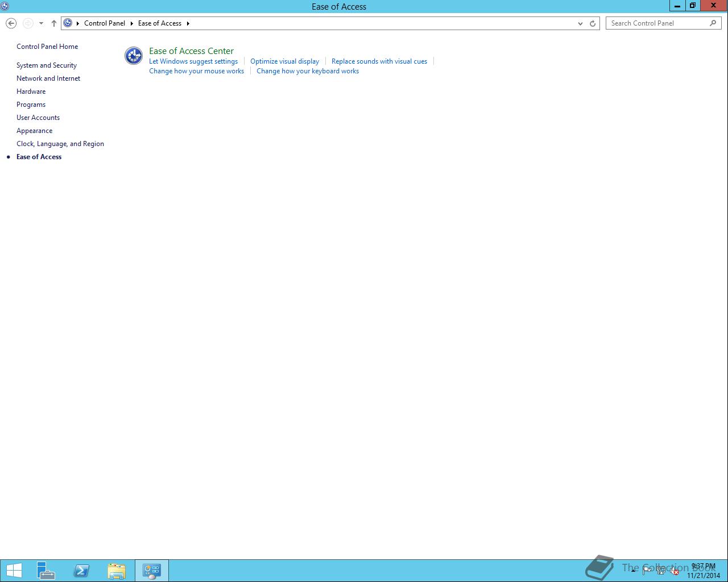Select Ease of Access breadcrumb segment
Image resolution: width=728 pixels, height=582 pixels.
(x=160, y=23)
